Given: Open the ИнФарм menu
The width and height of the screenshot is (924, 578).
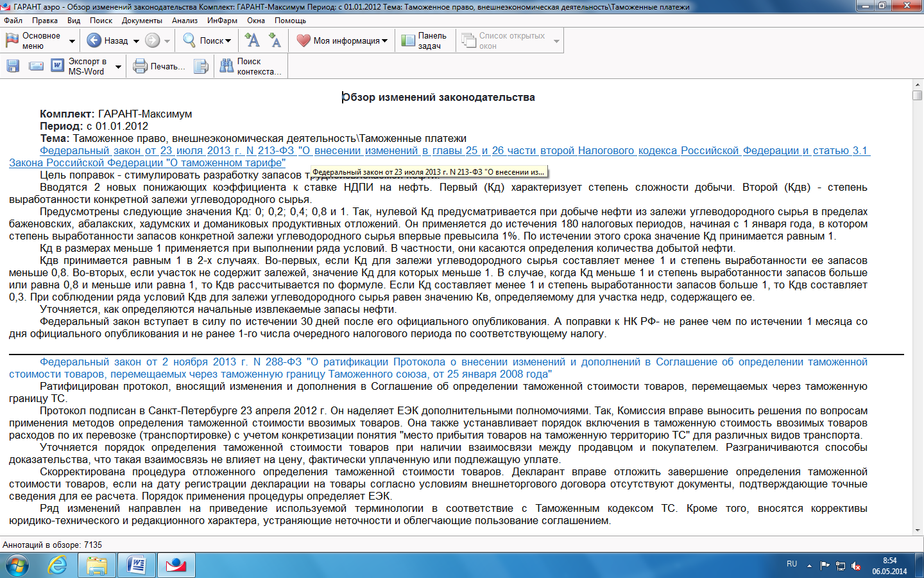Looking at the screenshot, I should click(x=222, y=21).
